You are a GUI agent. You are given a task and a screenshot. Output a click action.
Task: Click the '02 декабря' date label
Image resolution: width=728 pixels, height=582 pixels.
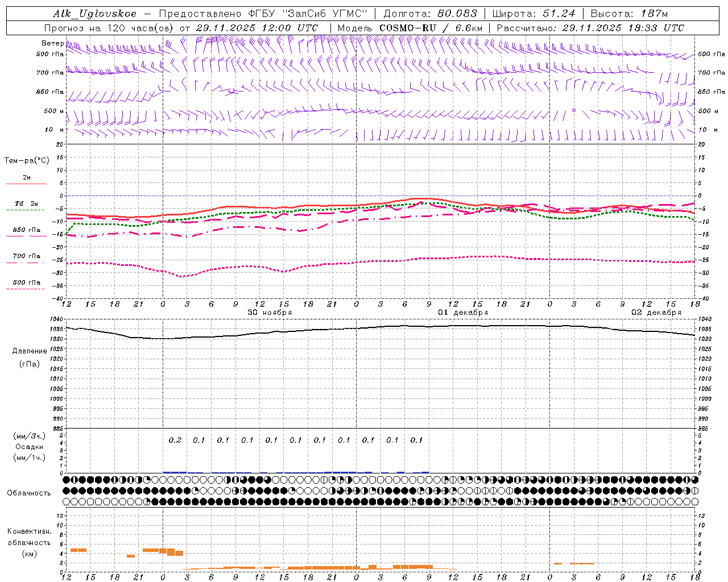(x=656, y=313)
